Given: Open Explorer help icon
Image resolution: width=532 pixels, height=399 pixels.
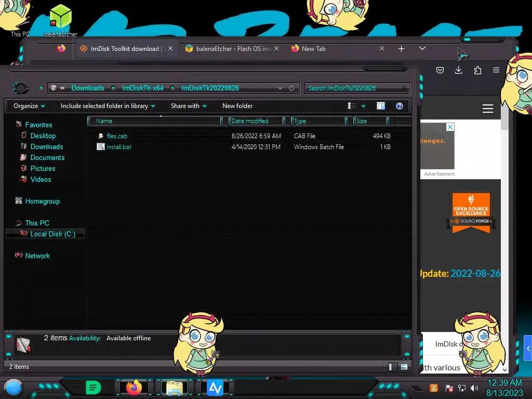Looking at the screenshot, I should tap(400, 106).
